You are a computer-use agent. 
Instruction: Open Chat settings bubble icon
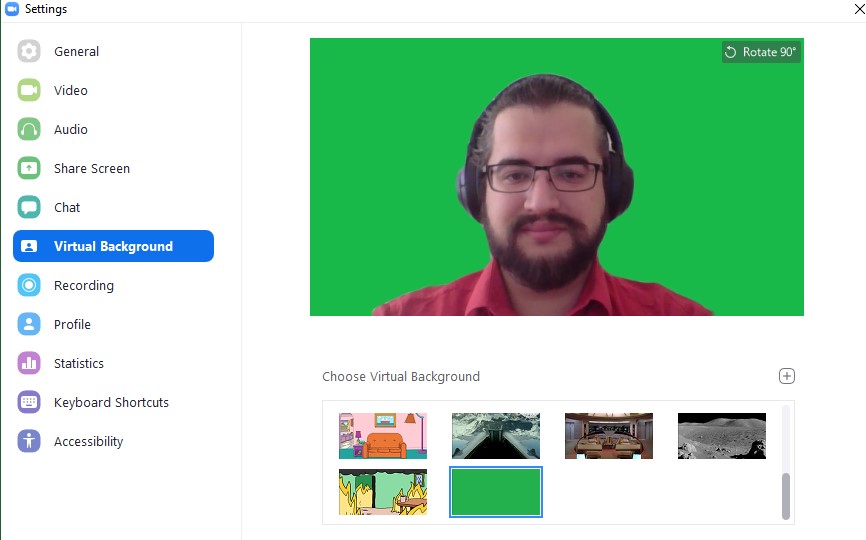(29, 208)
